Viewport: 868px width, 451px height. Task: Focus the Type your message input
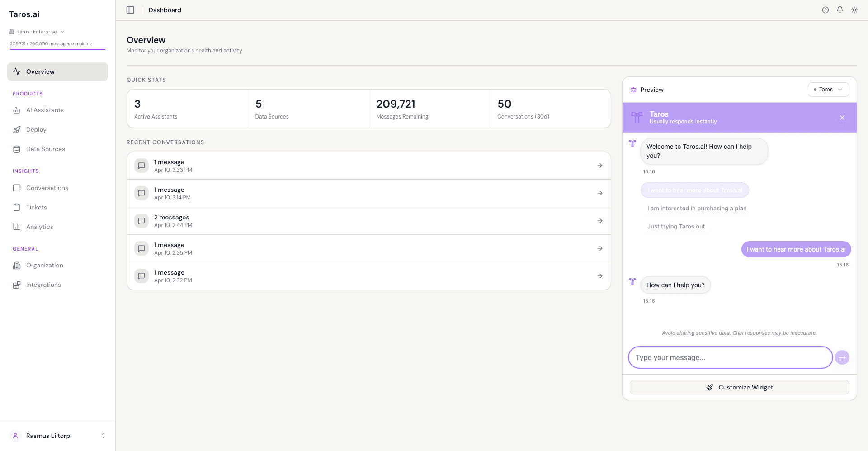pos(730,357)
